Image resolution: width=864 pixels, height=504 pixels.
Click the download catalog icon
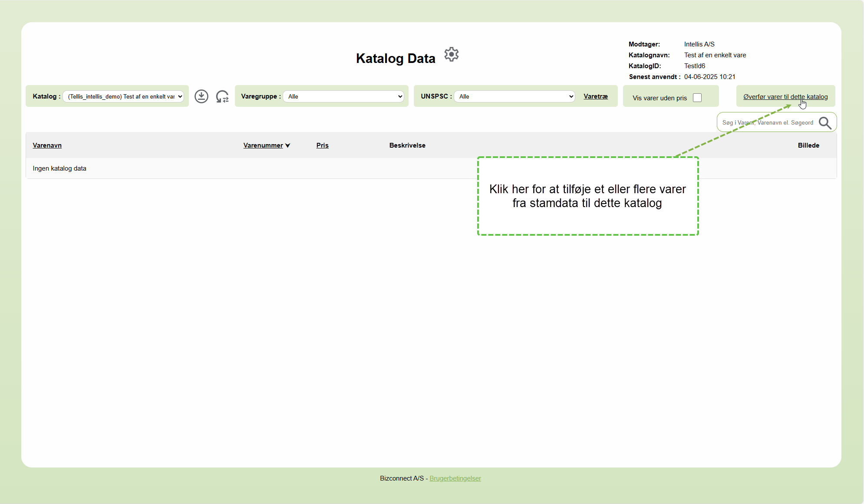(201, 96)
